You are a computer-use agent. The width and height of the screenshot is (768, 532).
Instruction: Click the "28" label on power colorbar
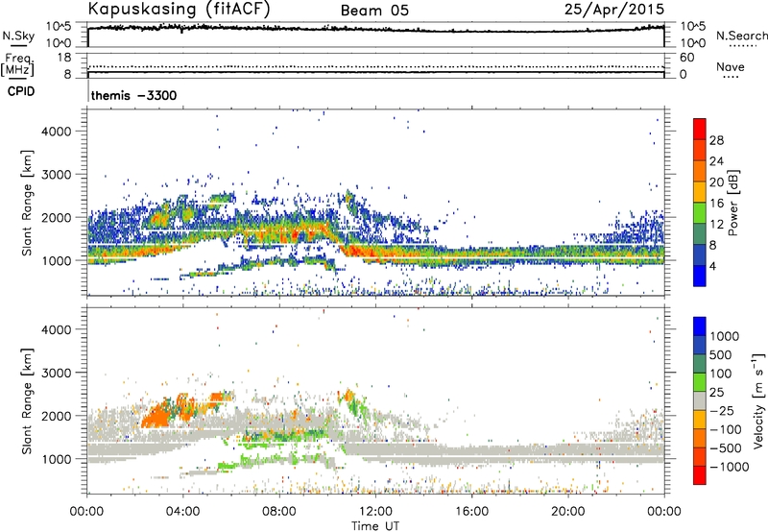click(x=716, y=140)
